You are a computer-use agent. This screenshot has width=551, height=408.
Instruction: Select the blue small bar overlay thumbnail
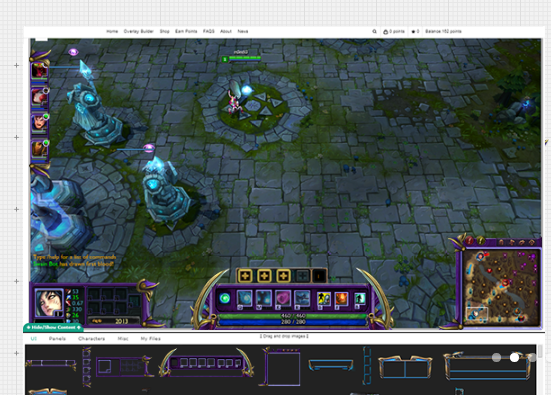[x=331, y=365]
